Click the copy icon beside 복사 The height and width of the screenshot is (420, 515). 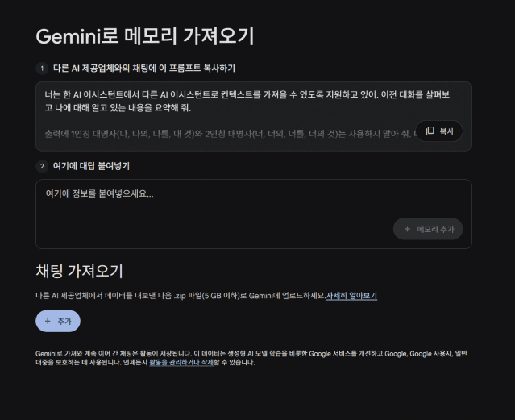430,131
